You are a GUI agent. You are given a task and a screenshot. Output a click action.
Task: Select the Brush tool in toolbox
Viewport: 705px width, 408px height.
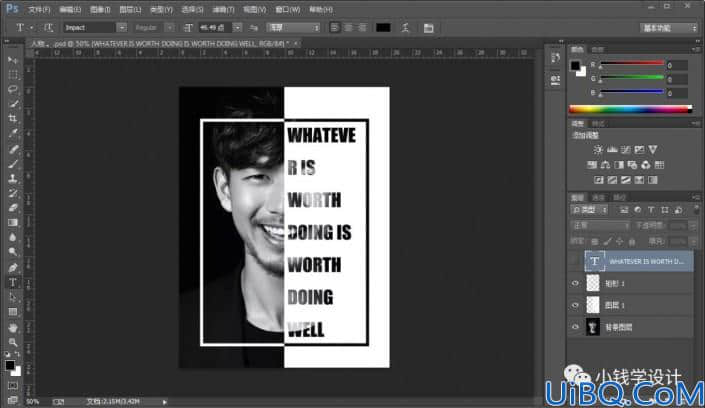[13, 164]
